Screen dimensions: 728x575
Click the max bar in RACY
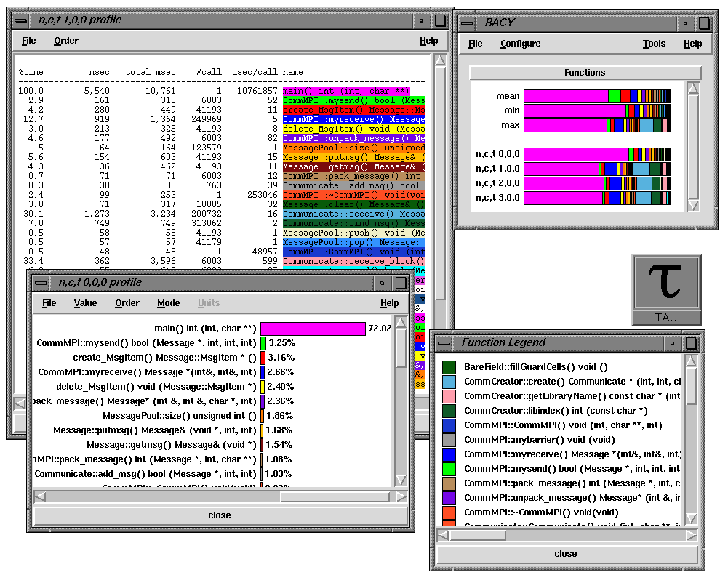(x=597, y=125)
